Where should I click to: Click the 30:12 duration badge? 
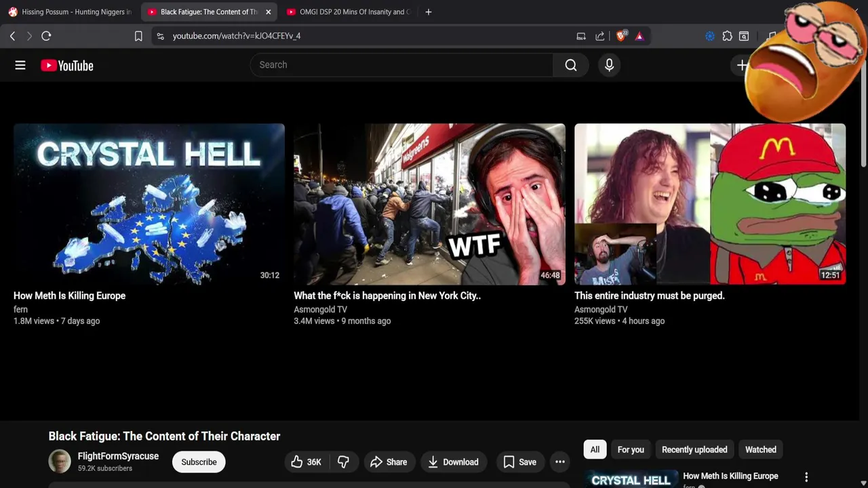coord(270,275)
